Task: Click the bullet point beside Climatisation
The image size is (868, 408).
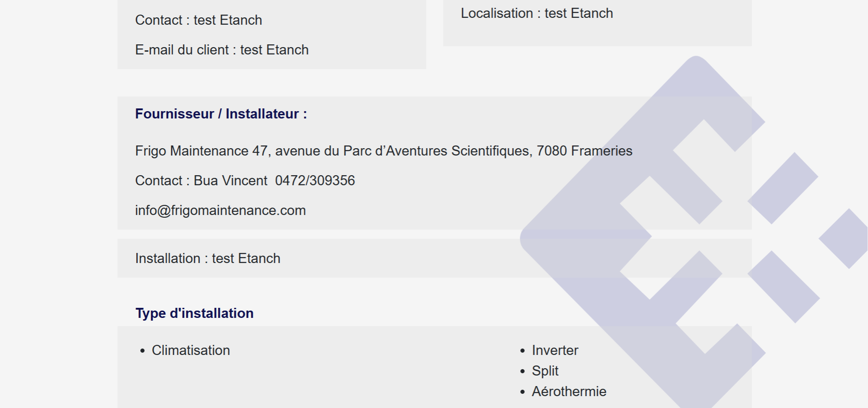Action: tap(143, 351)
